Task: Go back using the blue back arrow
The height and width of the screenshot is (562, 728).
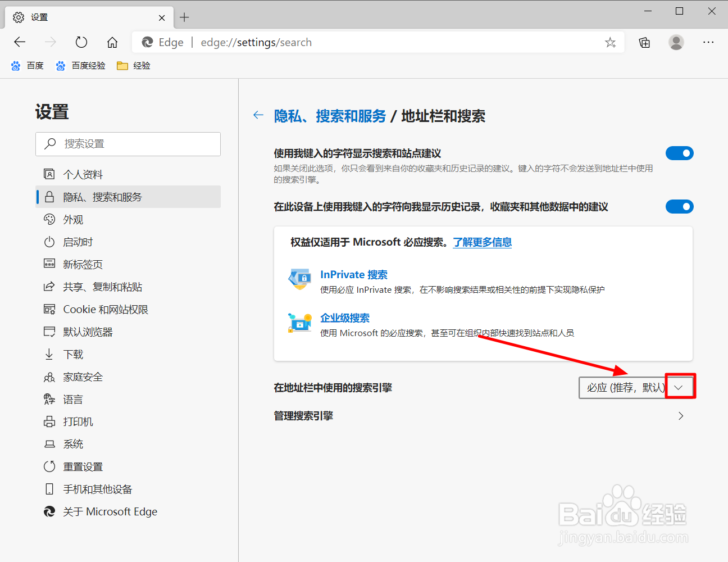Action: coord(258,115)
